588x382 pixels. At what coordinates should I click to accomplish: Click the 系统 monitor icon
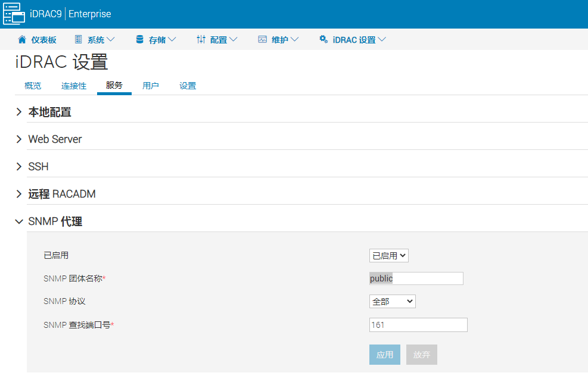pos(78,39)
